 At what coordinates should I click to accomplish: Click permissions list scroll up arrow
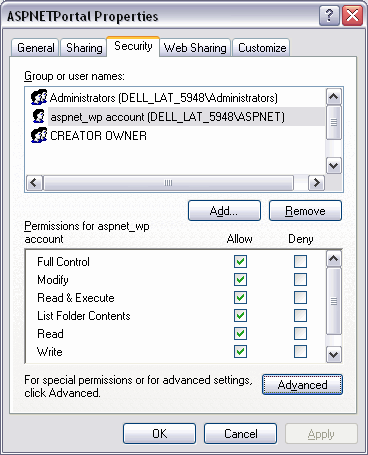pos(334,259)
